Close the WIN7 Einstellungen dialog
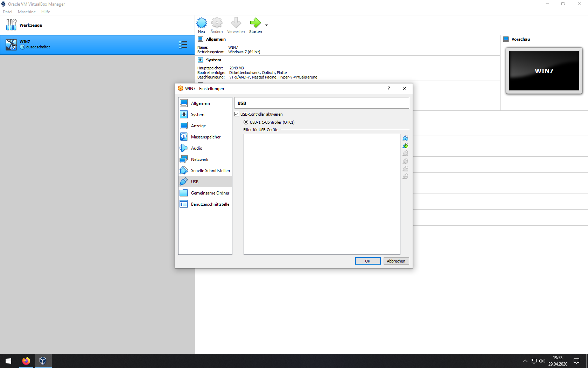 coord(405,88)
